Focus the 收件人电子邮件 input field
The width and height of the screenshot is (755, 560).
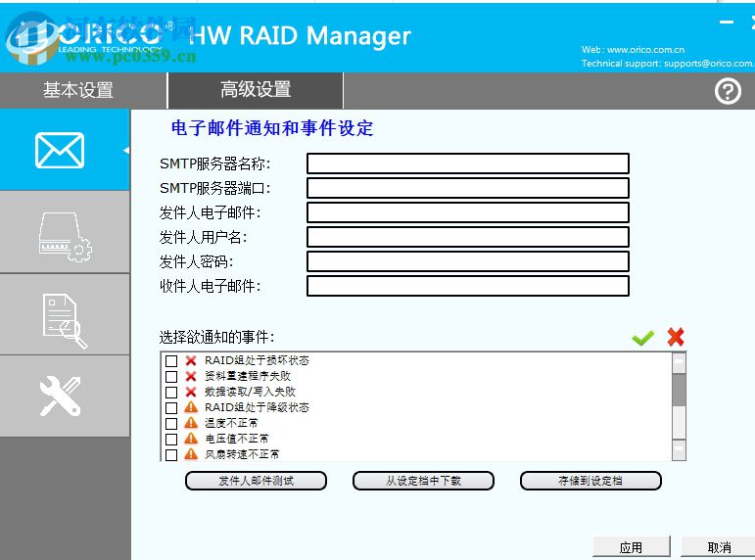[x=467, y=286]
